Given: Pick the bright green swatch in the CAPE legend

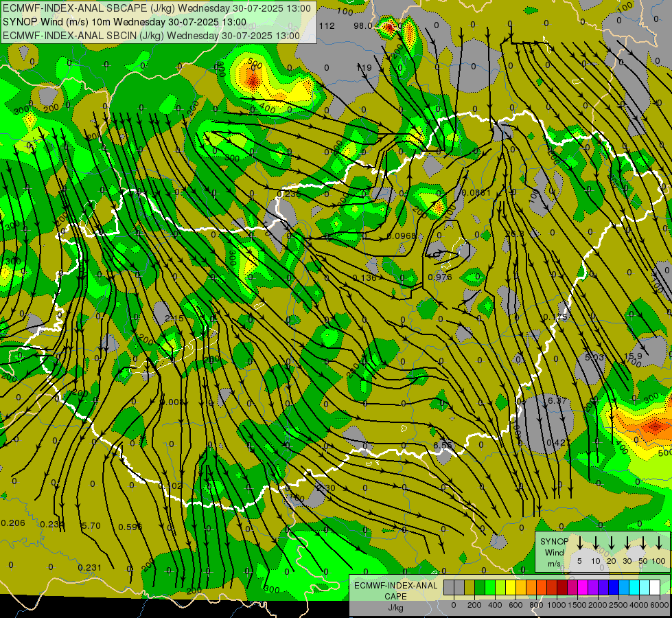Looking at the screenshot, I should click(x=490, y=588).
